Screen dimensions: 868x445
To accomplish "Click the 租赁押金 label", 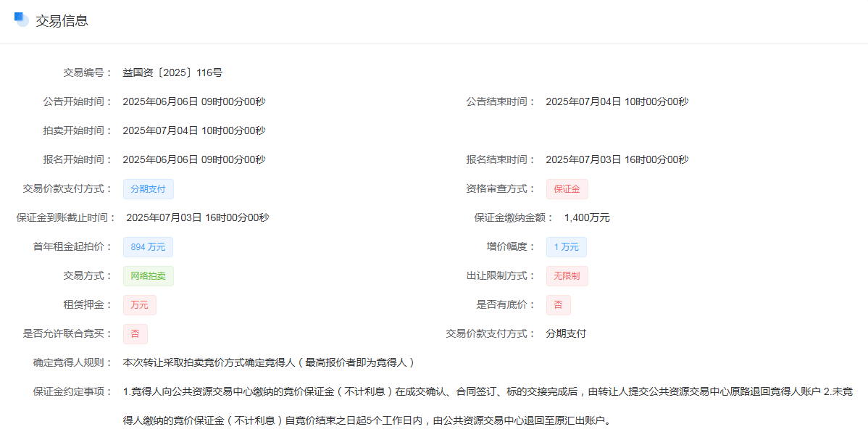I will (88, 305).
